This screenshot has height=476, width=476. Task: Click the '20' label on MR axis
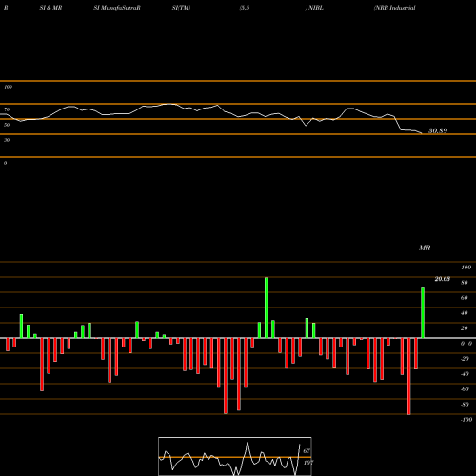tap(465, 328)
